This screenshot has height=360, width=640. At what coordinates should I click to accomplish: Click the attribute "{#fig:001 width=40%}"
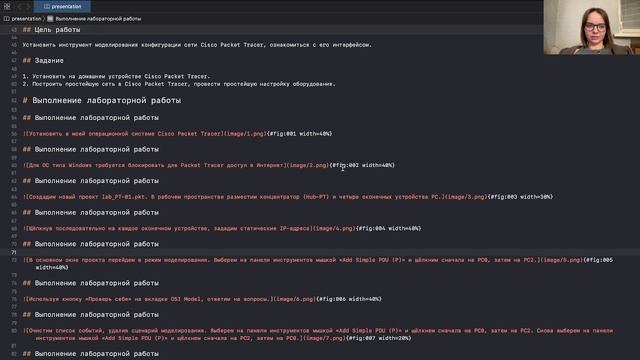tap(300, 133)
